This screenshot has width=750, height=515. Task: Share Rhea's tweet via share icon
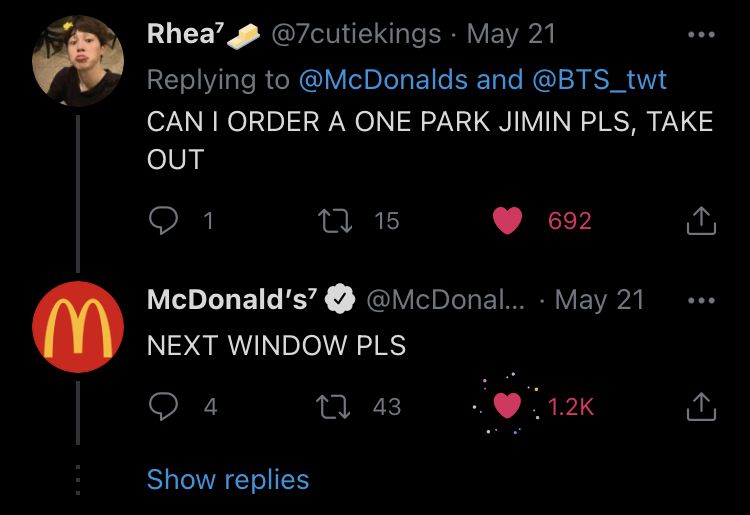(x=701, y=220)
